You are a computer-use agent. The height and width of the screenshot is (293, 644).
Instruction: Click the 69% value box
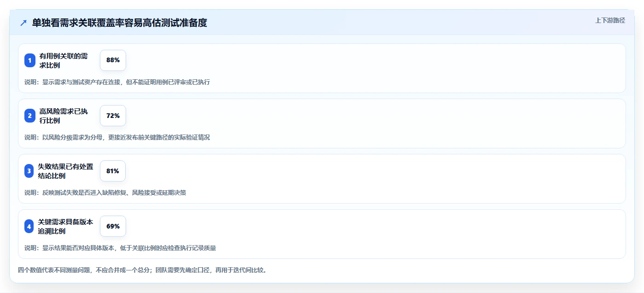(x=113, y=226)
